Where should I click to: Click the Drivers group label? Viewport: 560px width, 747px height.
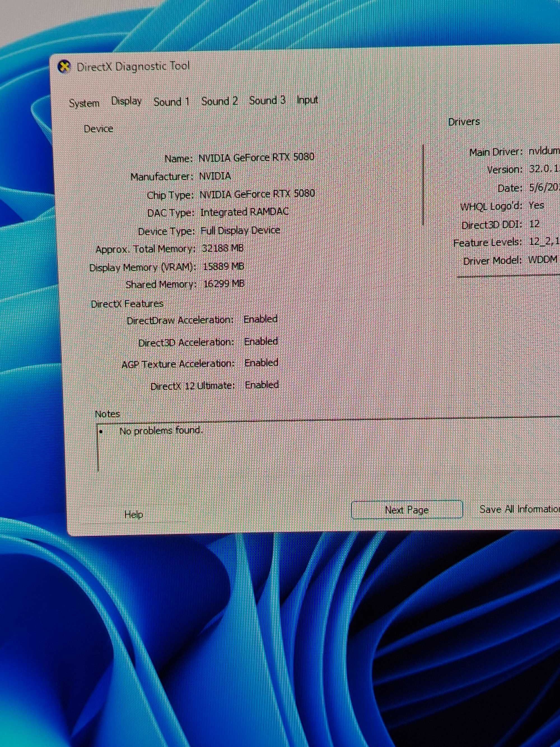pyautogui.click(x=464, y=122)
